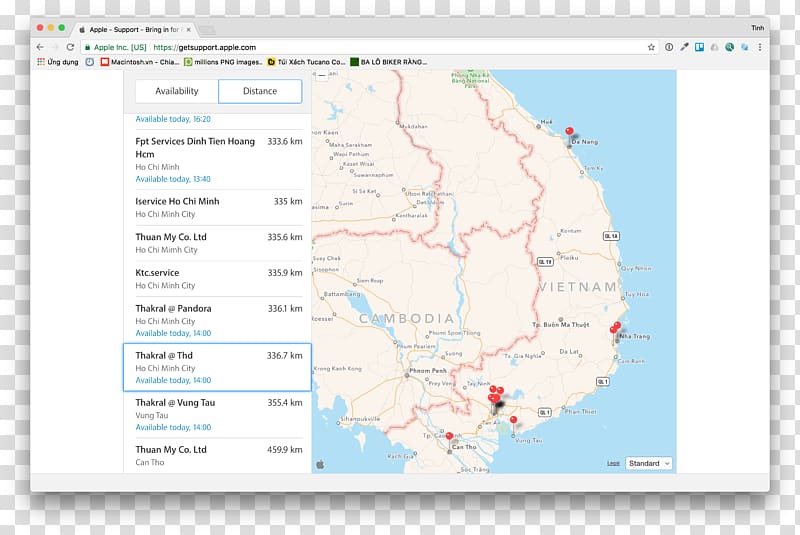The image size is (800, 535).
Task: Click the clock bookmark icon
Action: [90, 62]
